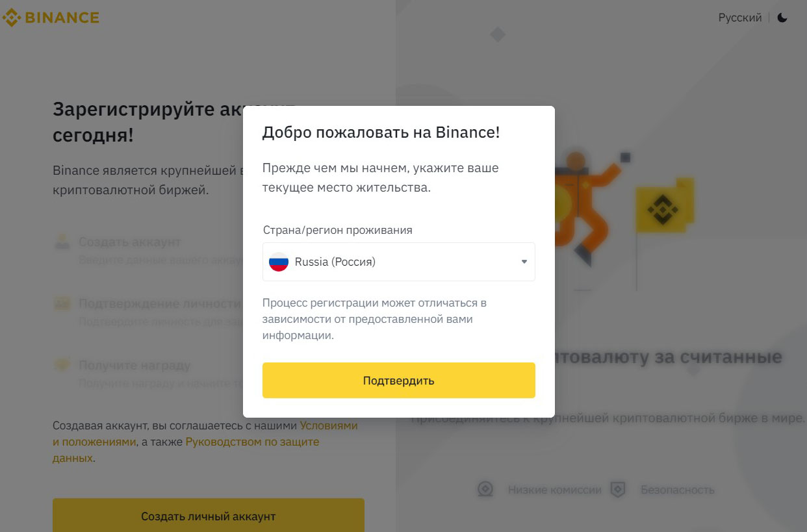Open the Русский language selector
The width and height of the screenshot is (807, 532).
click(739, 18)
